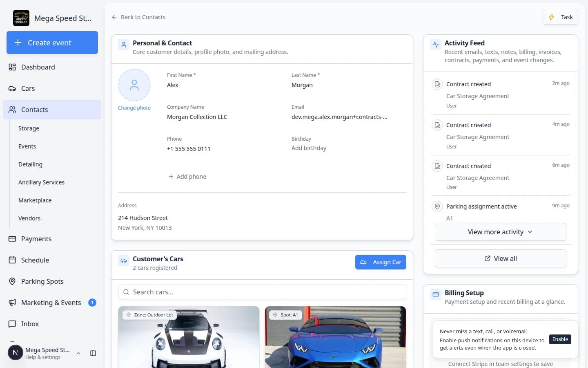Select Storage under Contacts
This screenshot has height=368, width=588.
(29, 128)
